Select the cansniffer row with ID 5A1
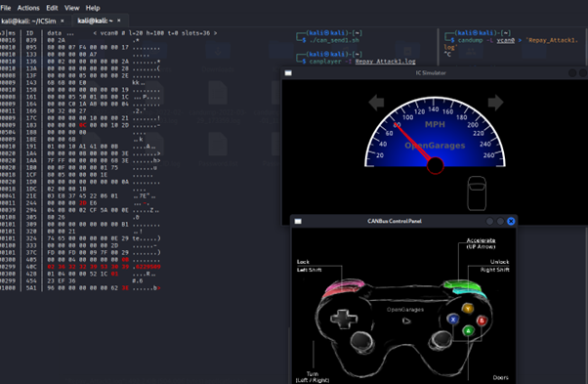Viewport: 588px width, 384px height. pos(80,288)
